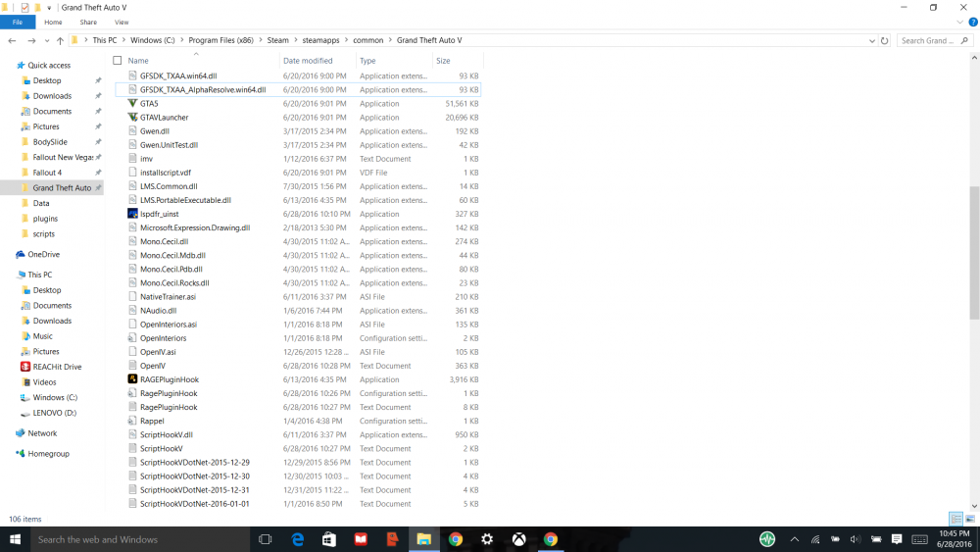980x552 pixels.
Task: Click the NativeTrainer.asi file icon
Action: click(x=132, y=296)
